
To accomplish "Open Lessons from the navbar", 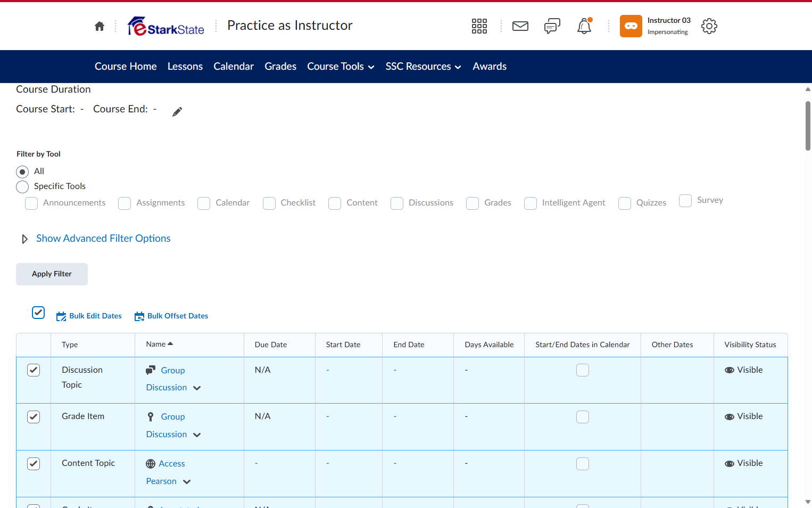I will (185, 67).
